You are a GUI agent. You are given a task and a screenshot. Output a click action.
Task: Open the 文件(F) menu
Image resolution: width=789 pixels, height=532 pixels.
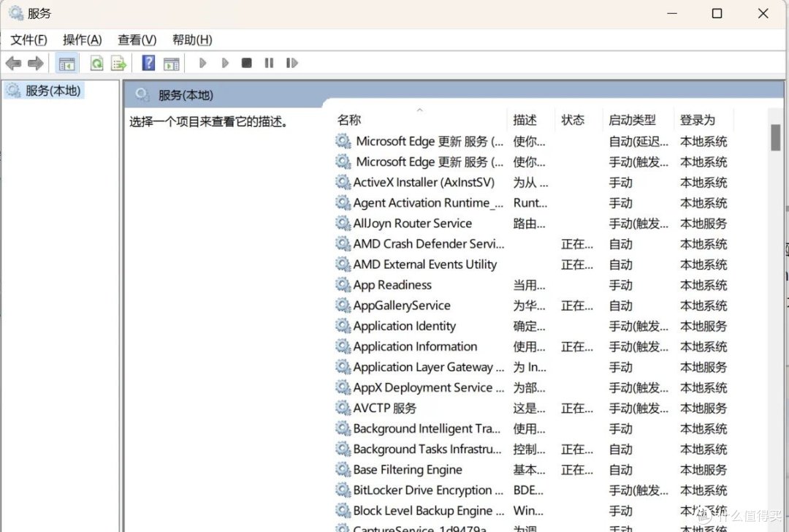click(28, 39)
